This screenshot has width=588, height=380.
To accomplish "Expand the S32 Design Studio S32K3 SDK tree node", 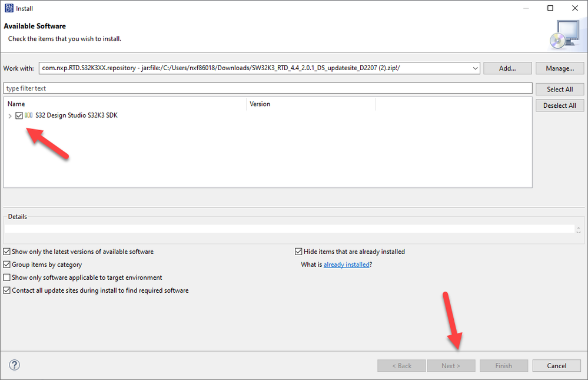I will click(10, 116).
